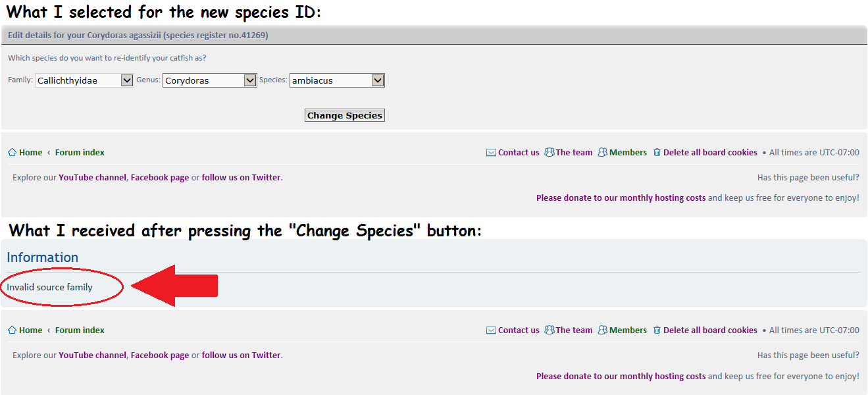Click the home icon in the lower footer

pos(12,330)
